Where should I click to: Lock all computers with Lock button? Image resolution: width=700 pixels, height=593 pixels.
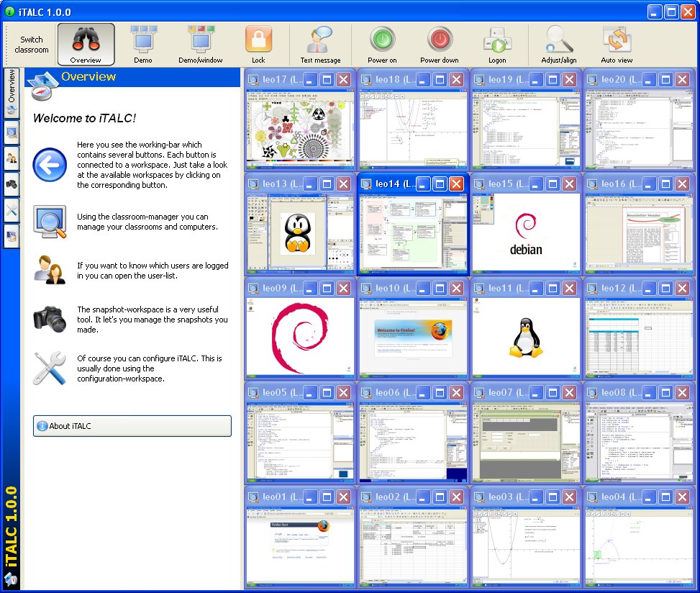(258, 45)
